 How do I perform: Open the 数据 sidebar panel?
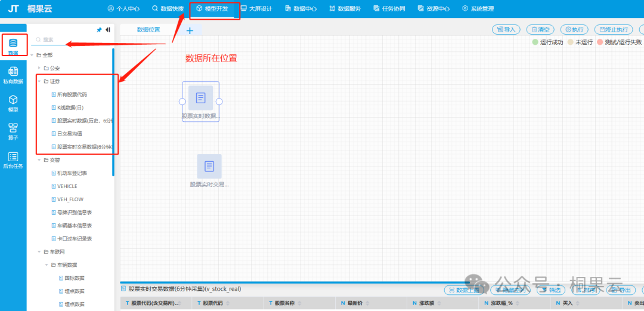pyautogui.click(x=13, y=45)
